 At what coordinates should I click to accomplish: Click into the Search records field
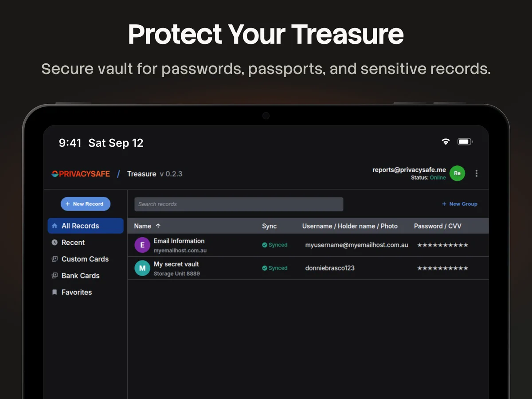tap(239, 204)
